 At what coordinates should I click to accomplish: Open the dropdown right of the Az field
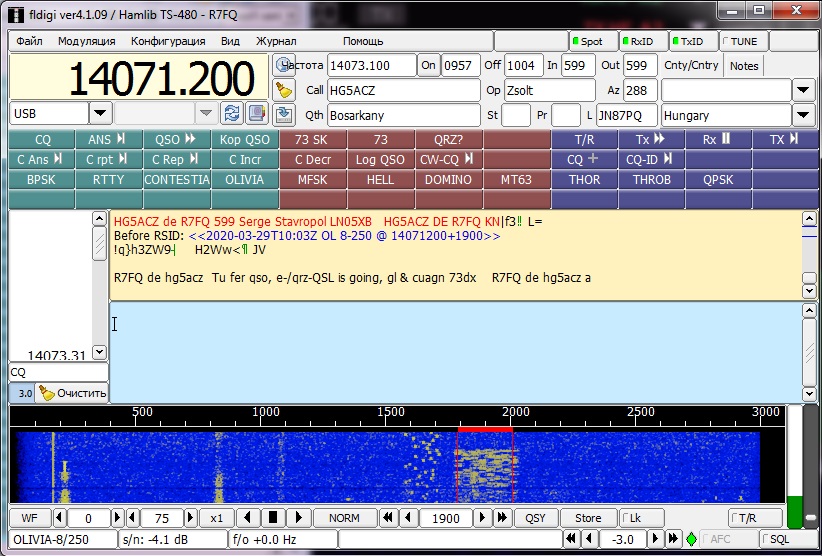pos(803,91)
